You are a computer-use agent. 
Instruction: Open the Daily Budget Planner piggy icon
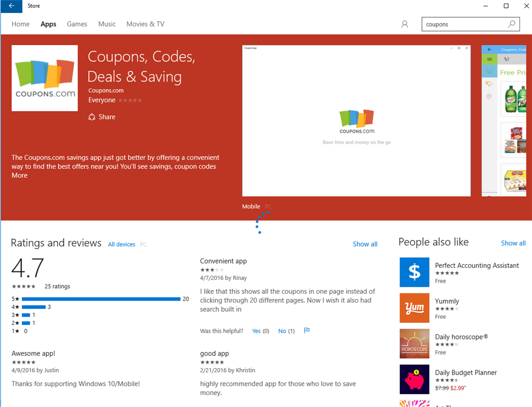(414, 379)
